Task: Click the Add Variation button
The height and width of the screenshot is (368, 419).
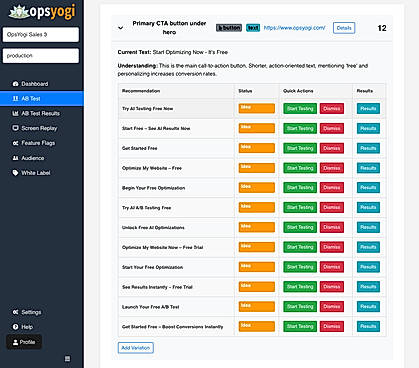Action: point(136,348)
